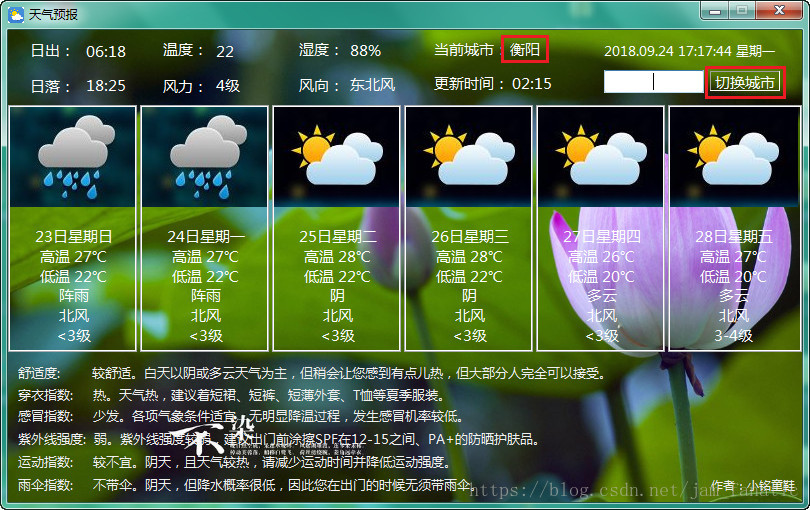810x510 pixels.
Task: Click the 3-4级 wind level on 28日 card
Action: (x=734, y=336)
